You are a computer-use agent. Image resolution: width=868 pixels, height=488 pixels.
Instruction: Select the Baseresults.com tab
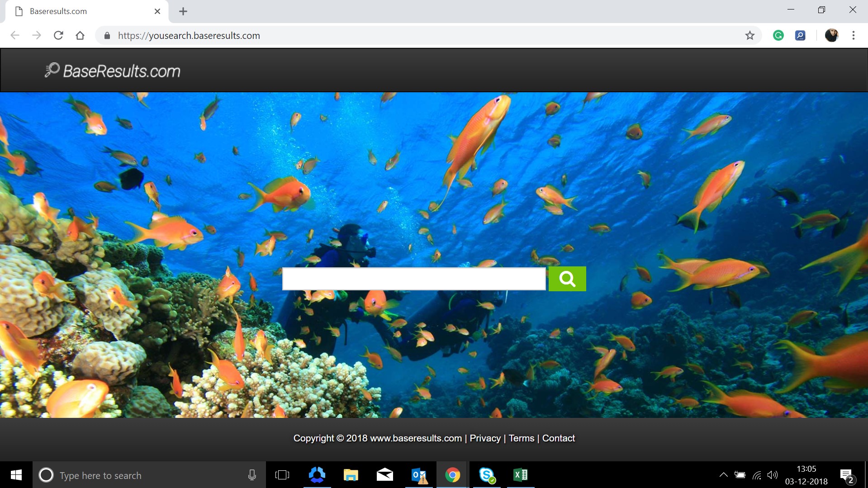tap(81, 11)
